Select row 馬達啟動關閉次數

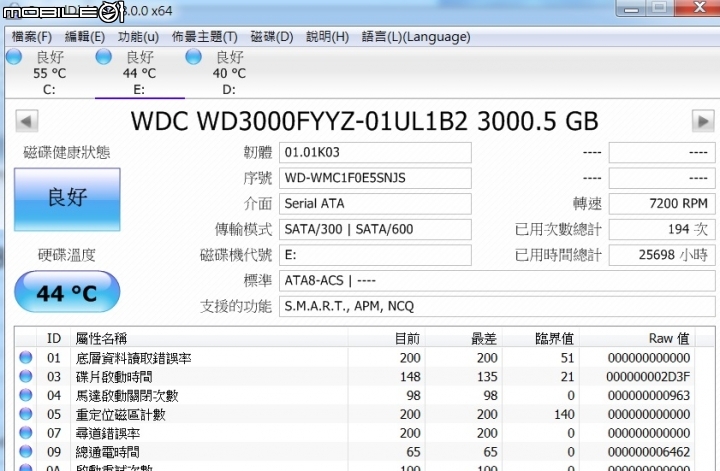point(354,395)
